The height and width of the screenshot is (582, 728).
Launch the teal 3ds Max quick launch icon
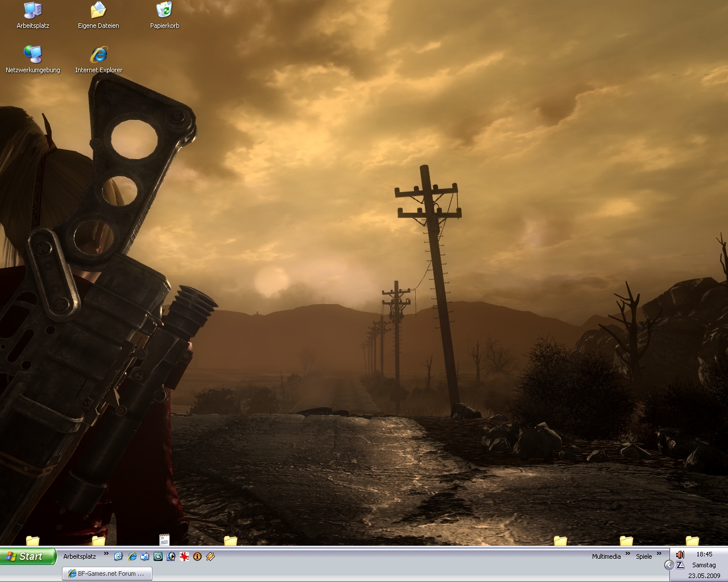click(x=158, y=556)
